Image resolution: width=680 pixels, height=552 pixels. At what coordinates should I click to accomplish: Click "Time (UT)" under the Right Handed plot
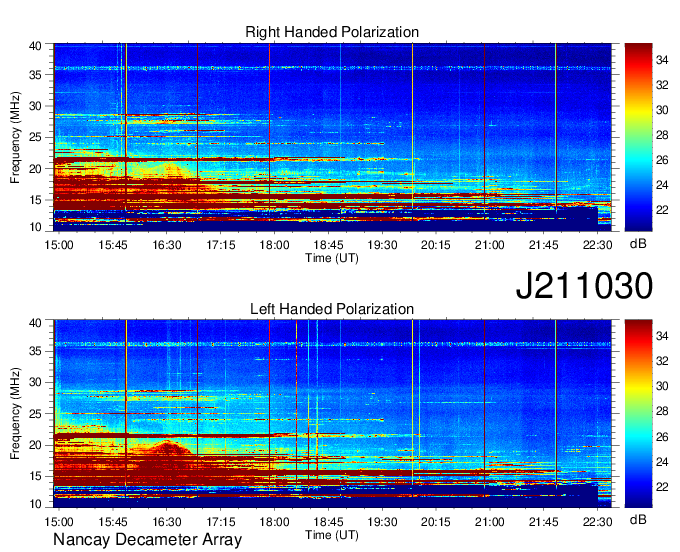332,258
